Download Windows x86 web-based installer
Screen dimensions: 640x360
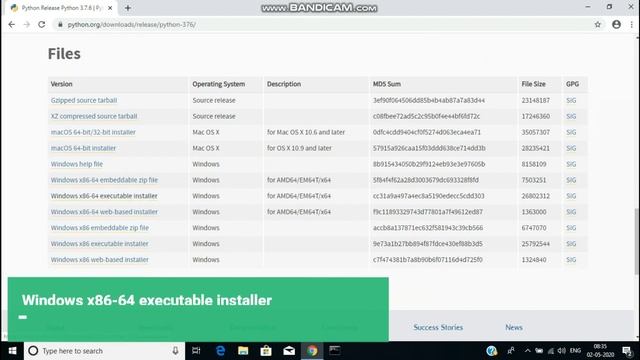click(x=100, y=260)
